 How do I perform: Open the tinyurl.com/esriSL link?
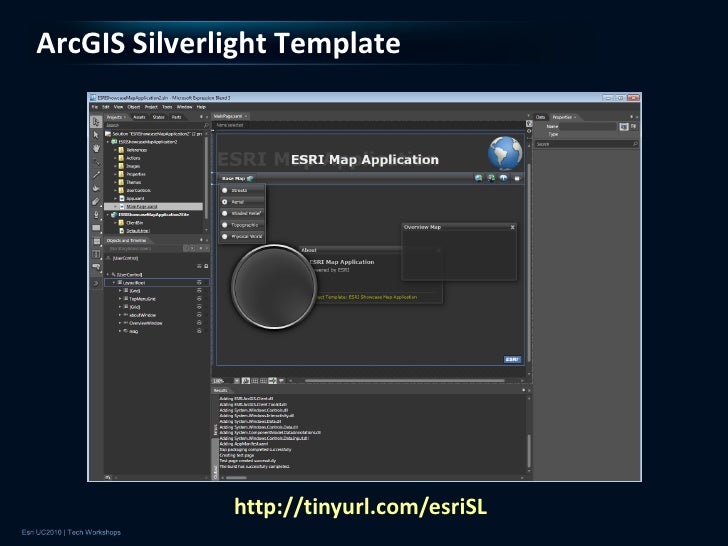[360, 507]
